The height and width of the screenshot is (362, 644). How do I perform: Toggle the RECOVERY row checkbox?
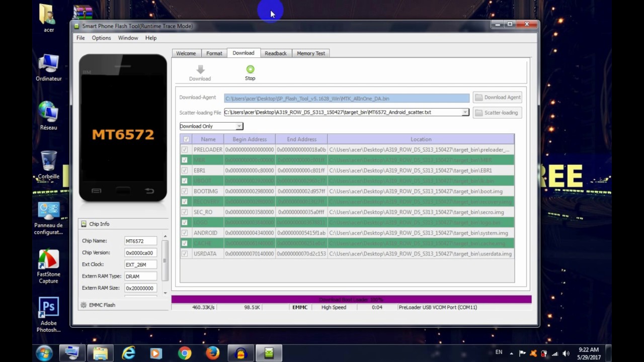185,202
